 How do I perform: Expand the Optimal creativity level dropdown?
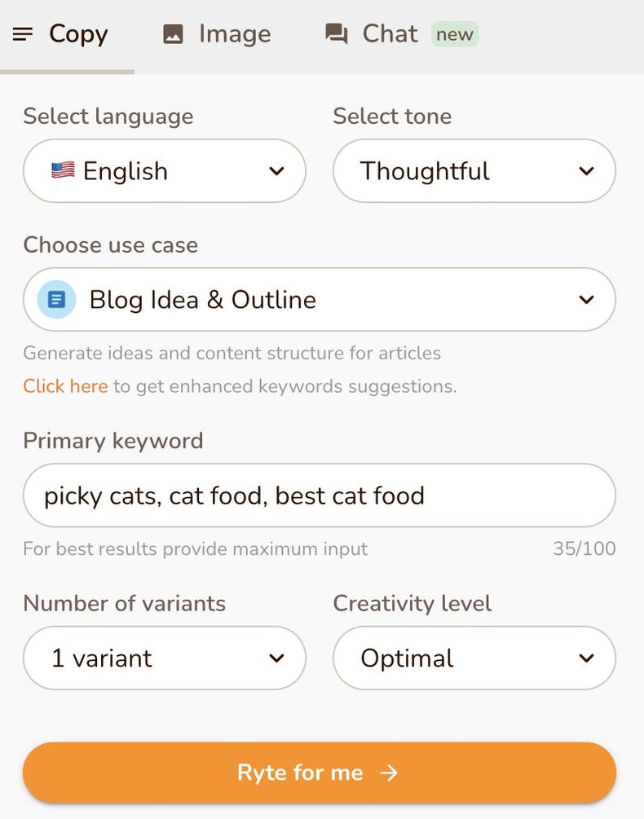click(474, 658)
